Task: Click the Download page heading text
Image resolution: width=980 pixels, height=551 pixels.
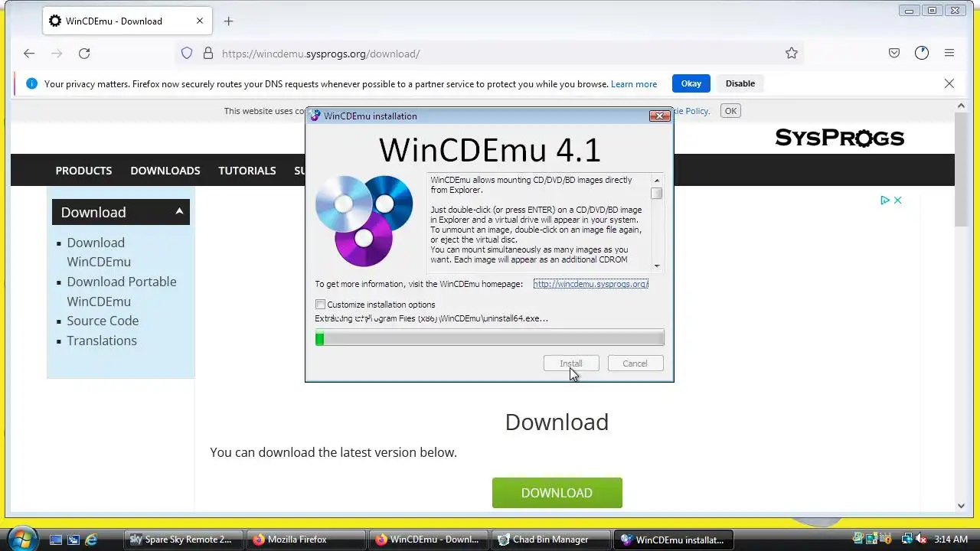Action: 557,422
